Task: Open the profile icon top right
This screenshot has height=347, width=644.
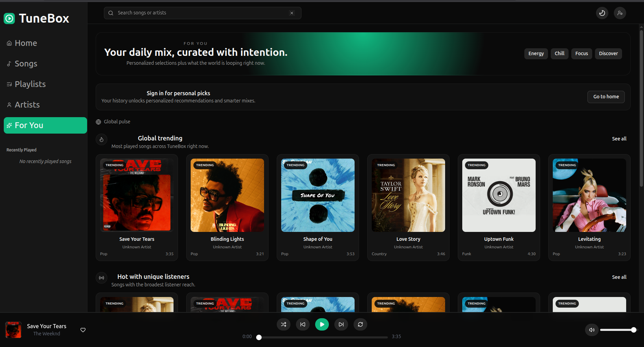Action: click(620, 13)
